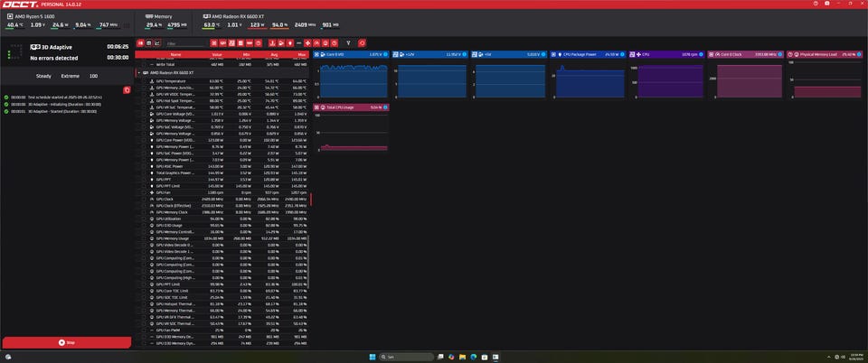The image size is (868, 363).
Task: Open the system tray overflow chevron
Action: point(829,357)
